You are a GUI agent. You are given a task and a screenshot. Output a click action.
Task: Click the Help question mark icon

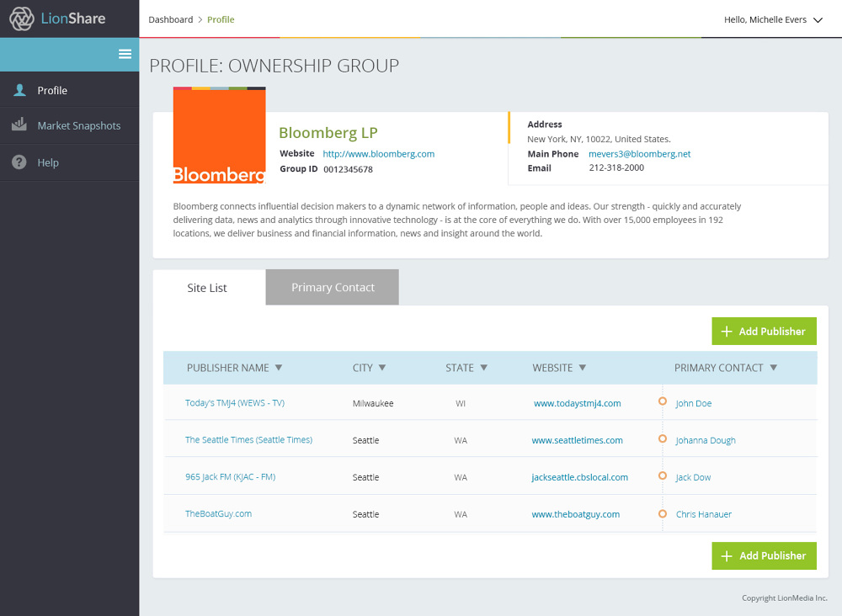coord(19,162)
